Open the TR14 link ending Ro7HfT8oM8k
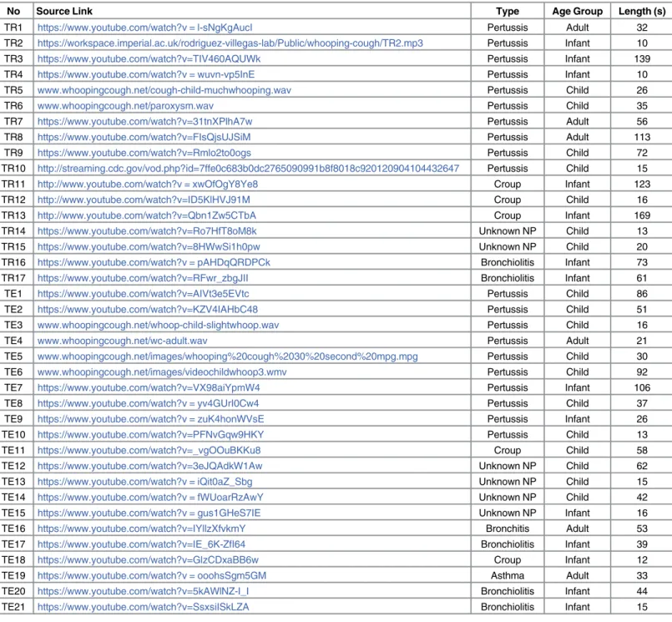The image size is (672, 622). (147, 231)
